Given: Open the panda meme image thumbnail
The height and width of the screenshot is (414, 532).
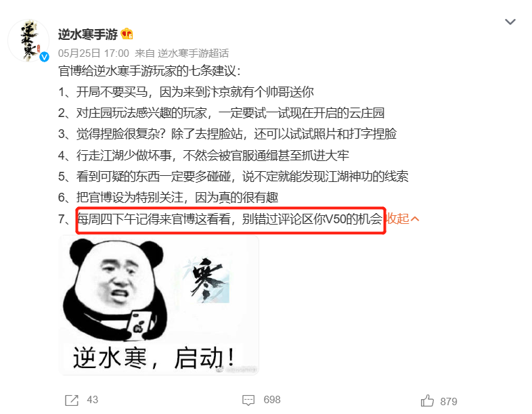Looking at the screenshot, I should point(159,305).
